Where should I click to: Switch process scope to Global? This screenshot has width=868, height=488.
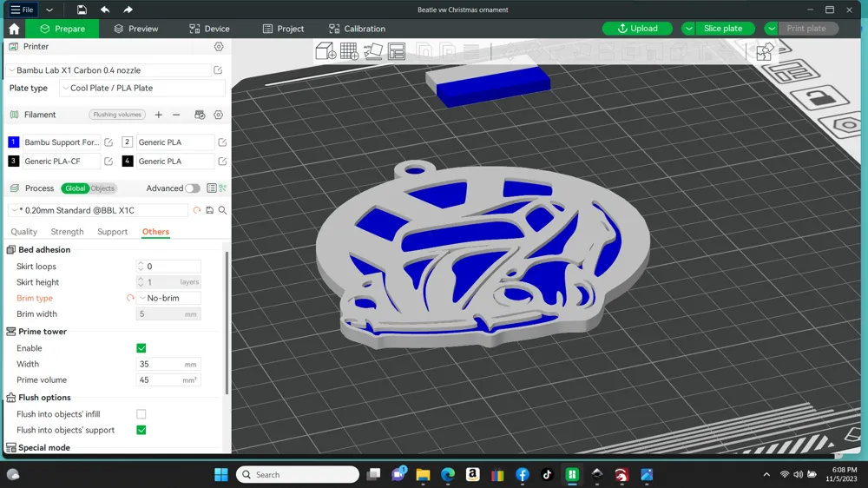click(x=76, y=188)
